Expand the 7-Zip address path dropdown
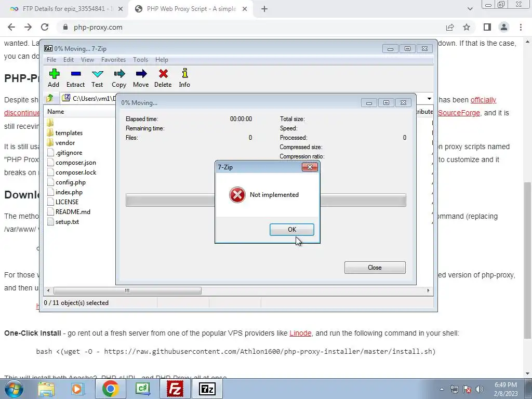This screenshot has width=532, height=399. [429, 99]
